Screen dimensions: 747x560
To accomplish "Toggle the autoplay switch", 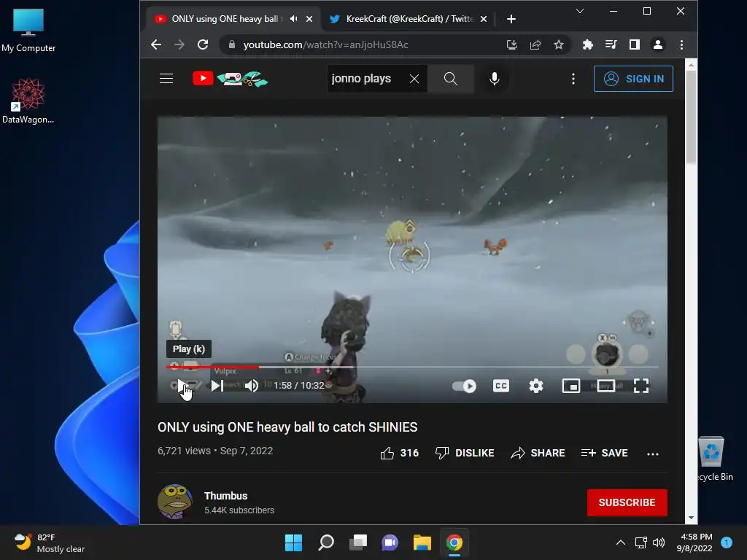I will coord(464,386).
